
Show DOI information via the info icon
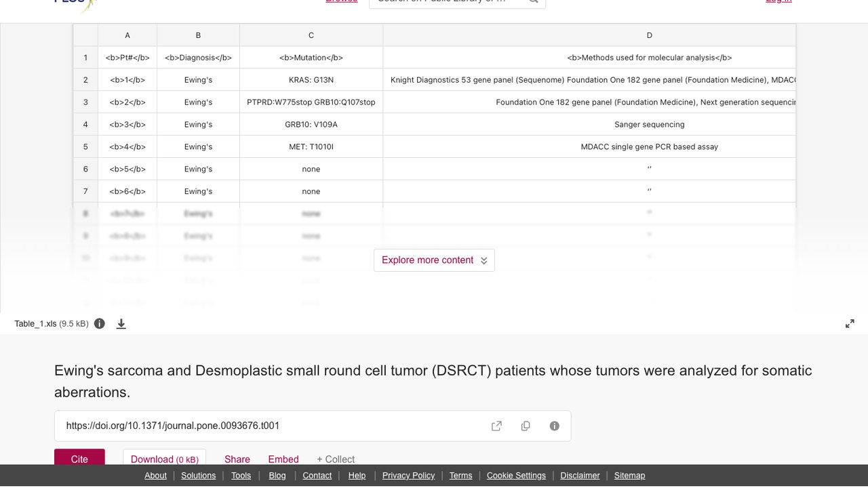tap(555, 426)
